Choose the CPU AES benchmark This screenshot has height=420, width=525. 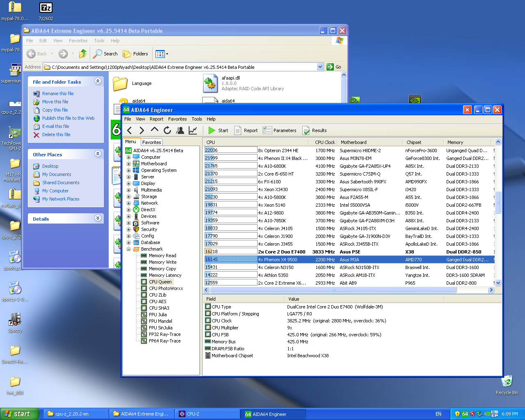157,301
